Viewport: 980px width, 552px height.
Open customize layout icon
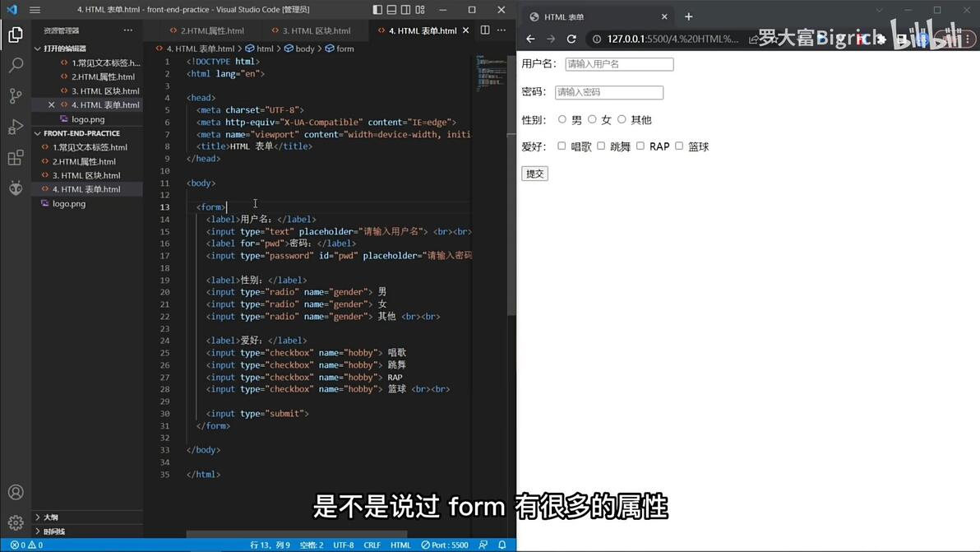pos(420,9)
